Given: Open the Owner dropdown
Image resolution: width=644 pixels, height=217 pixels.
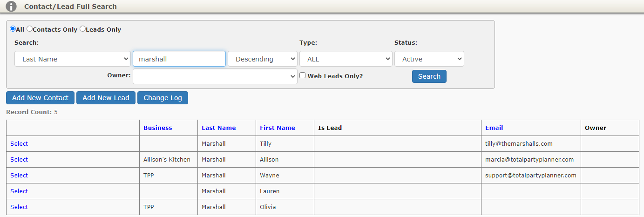Looking at the screenshot, I should [215, 76].
